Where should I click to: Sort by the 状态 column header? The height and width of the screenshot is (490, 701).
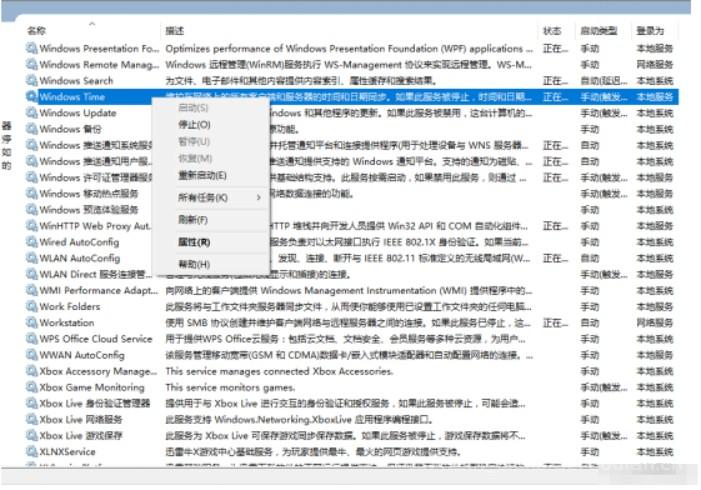(552, 30)
